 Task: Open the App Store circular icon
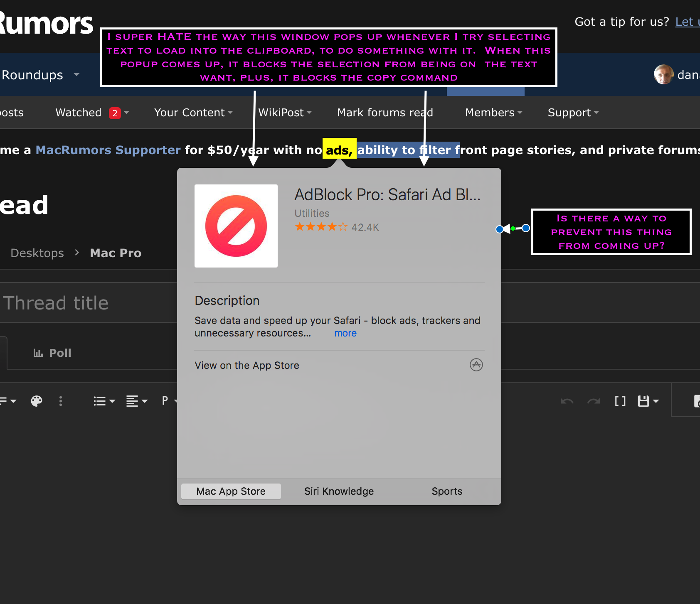pyautogui.click(x=476, y=365)
